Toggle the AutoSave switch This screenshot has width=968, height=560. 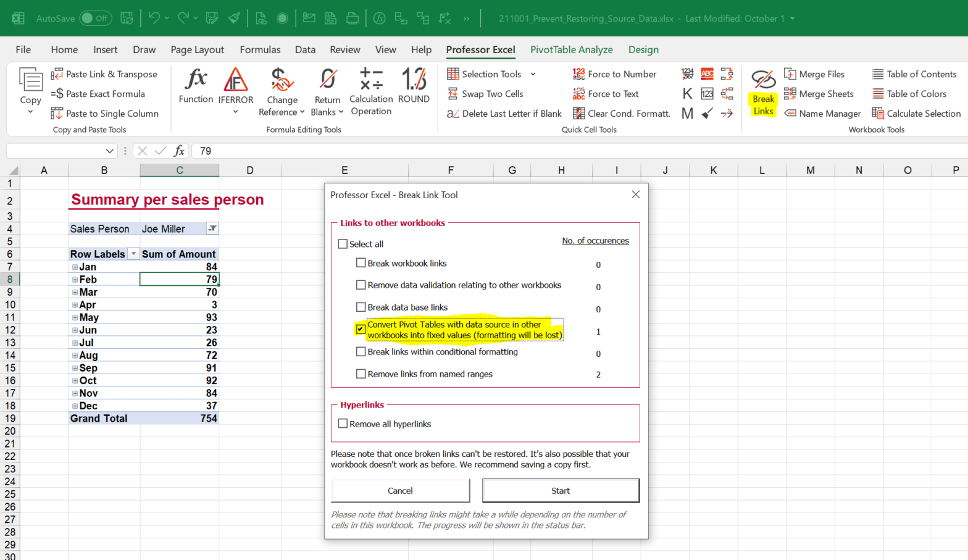95,19
